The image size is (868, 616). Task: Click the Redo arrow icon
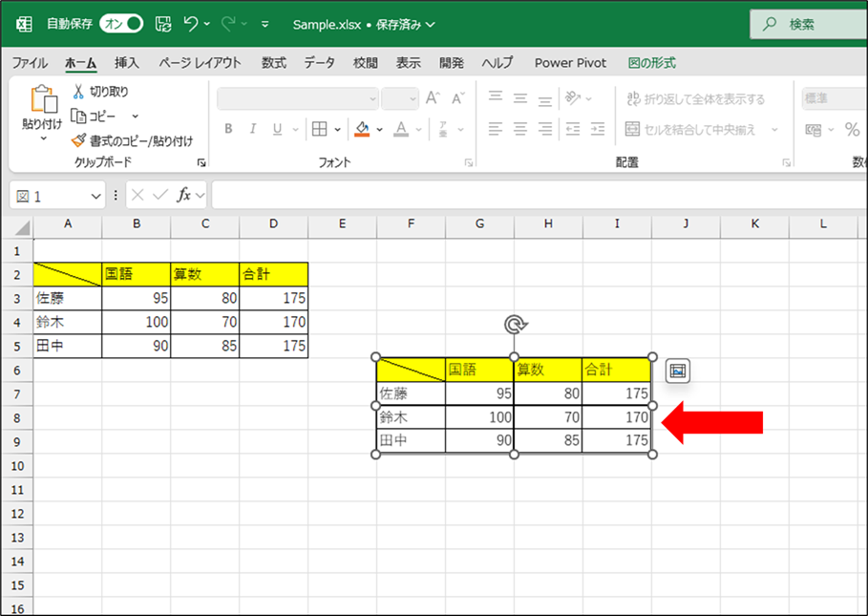(x=228, y=24)
